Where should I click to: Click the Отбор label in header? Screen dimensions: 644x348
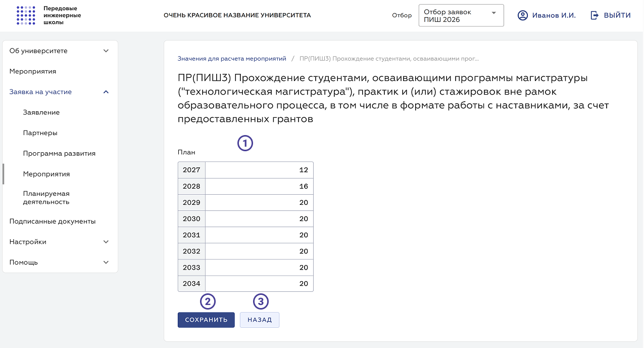(402, 15)
